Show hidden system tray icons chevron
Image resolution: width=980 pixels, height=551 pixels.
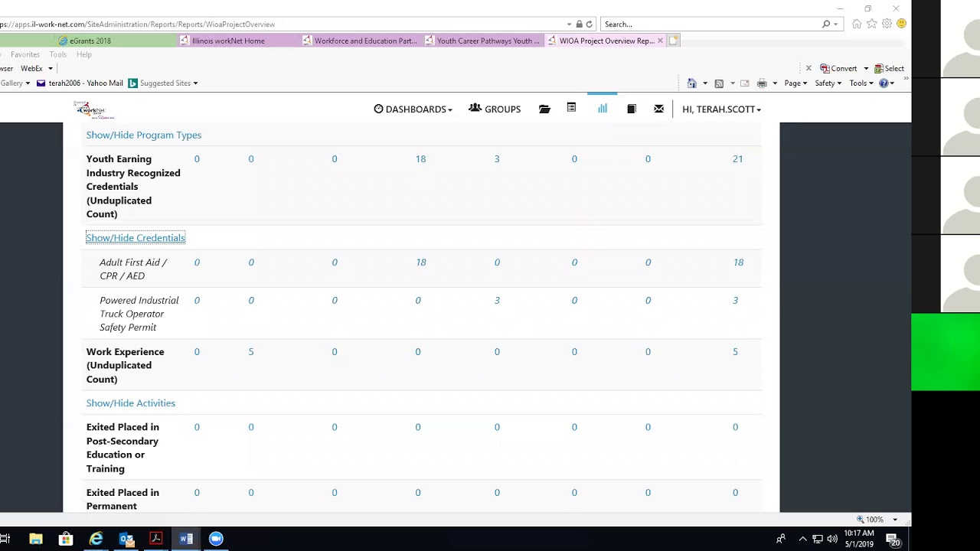pos(802,539)
